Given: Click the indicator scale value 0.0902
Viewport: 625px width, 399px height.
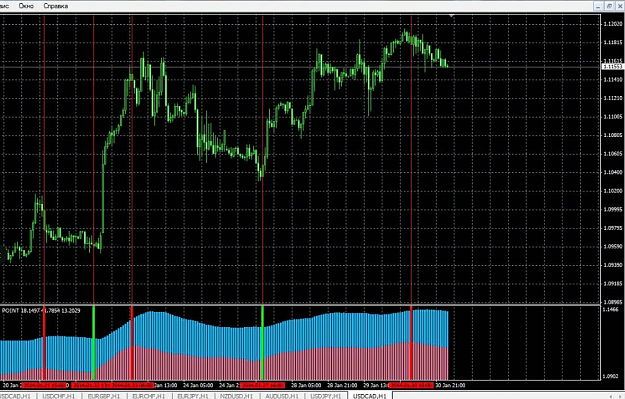Looking at the screenshot, I should [x=611, y=376].
